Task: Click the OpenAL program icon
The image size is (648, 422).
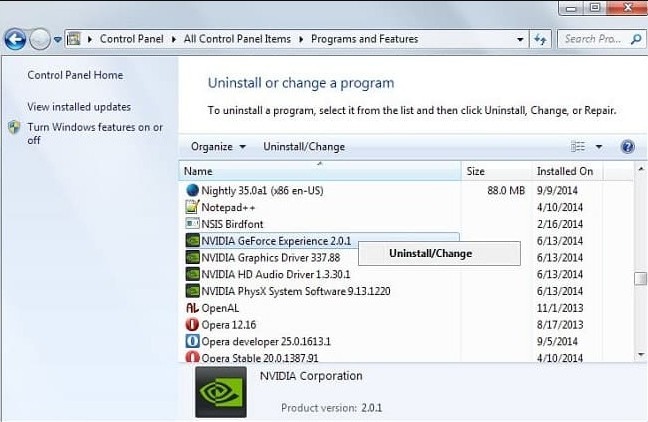Action: point(193,308)
